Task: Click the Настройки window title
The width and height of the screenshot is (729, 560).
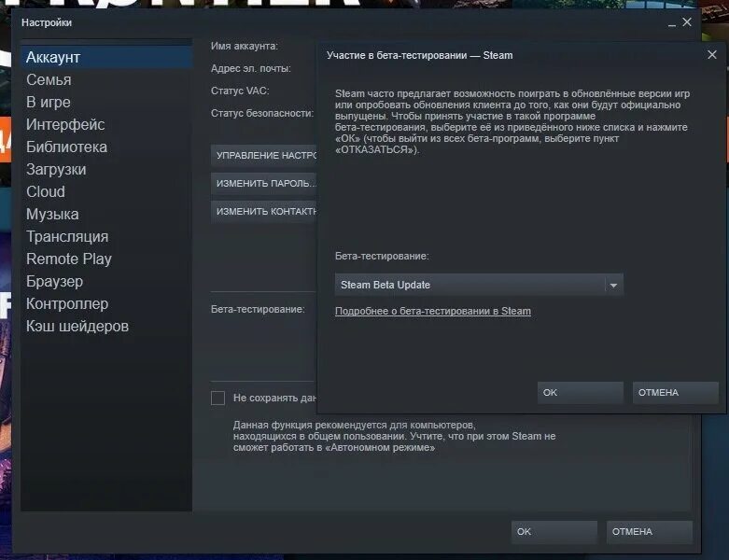Action: click(x=47, y=22)
